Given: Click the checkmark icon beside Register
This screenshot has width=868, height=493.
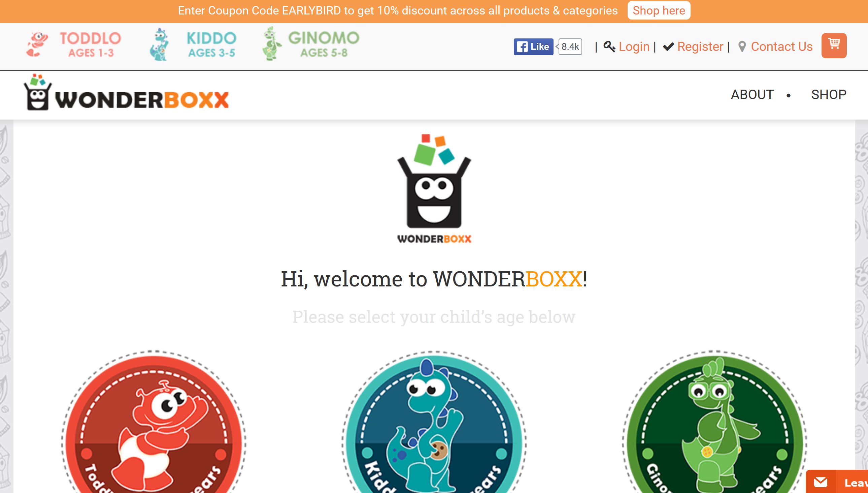Looking at the screenshot, I should click(x=668, y=47).
